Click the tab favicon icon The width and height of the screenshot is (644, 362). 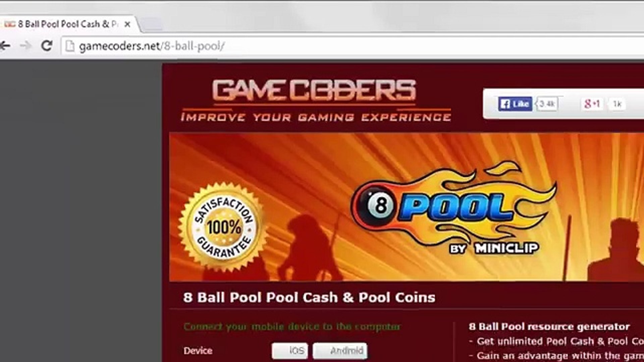[x=10, y=24]
